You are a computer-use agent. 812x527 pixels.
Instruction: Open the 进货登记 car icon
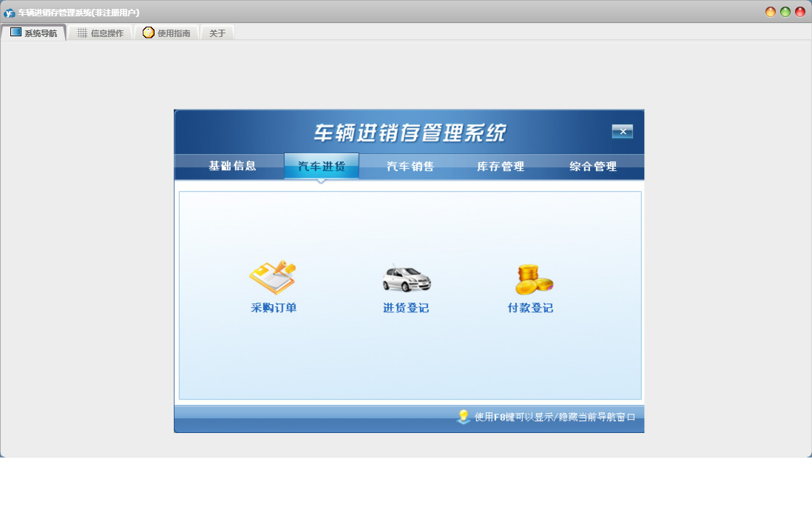407,278
